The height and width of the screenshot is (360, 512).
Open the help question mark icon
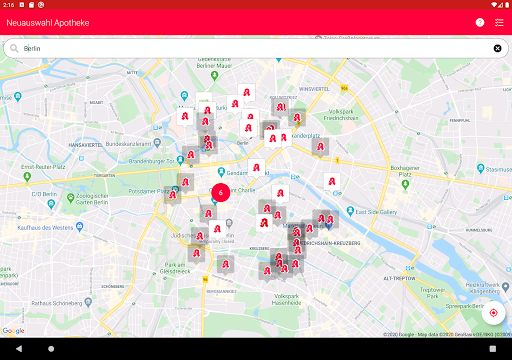[x=480, y=23]
